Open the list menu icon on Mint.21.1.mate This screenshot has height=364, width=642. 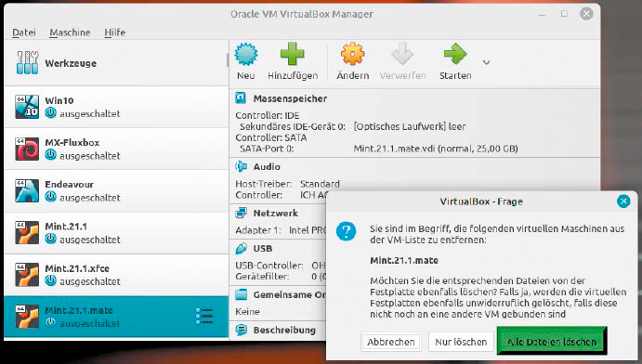[x=203, y=316]
